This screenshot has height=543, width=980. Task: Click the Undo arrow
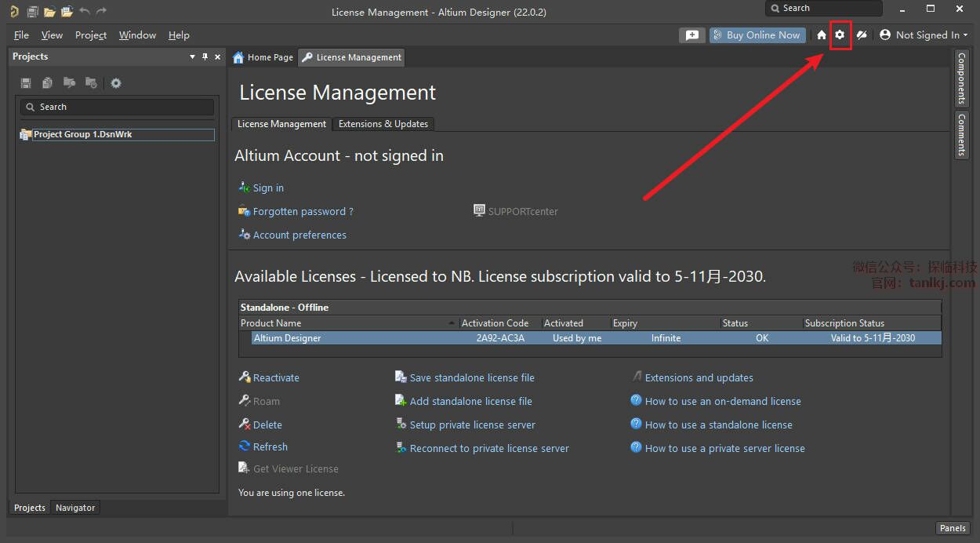point(85,11)
